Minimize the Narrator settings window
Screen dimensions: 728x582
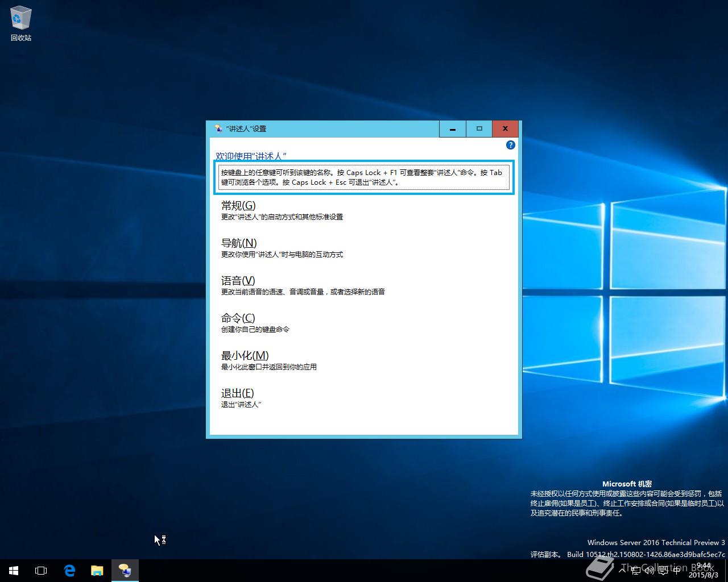[453, 129]
